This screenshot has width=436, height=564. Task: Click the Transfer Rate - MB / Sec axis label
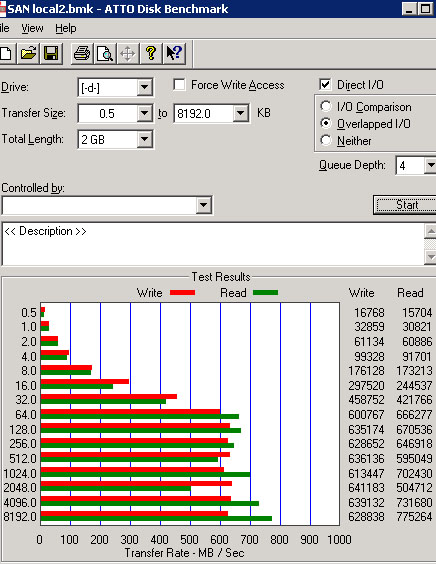click(184, 553)
